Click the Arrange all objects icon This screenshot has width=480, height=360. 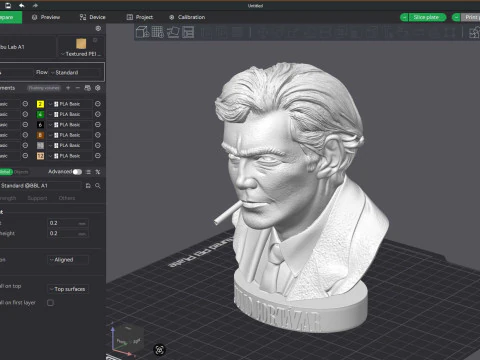pos(188,32)
